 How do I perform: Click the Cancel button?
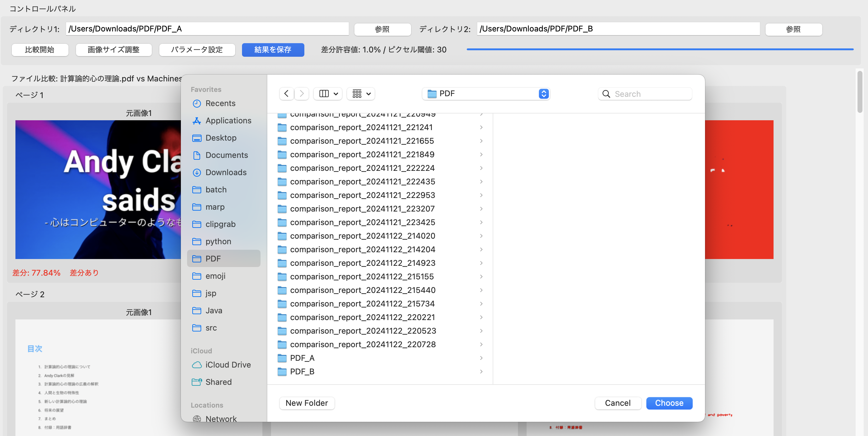coord(617,403)
